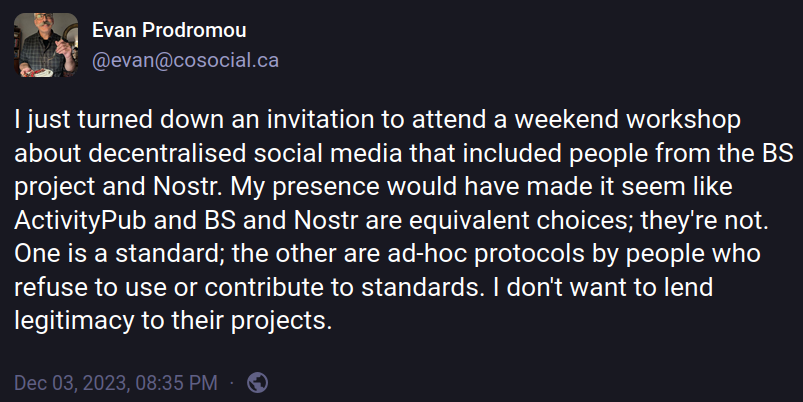This screenshot has width=803, height=402.
Task: Open the Evan Prodromou display name link
Action: [169, 31]
